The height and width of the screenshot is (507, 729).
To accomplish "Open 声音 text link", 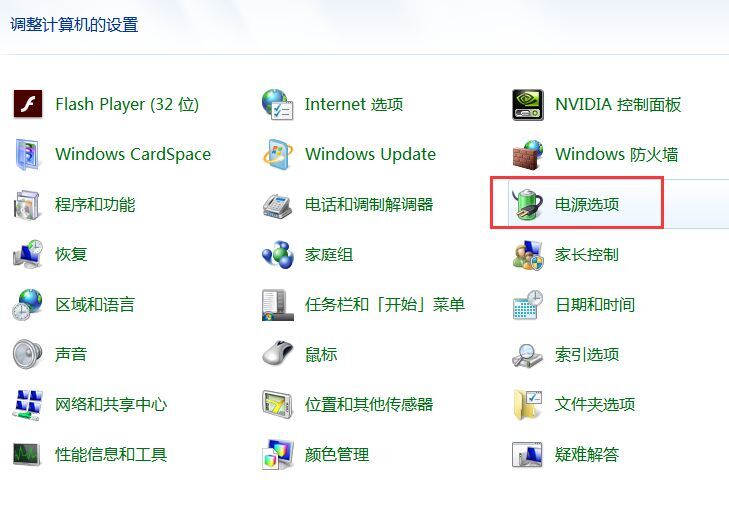I will [x=71, y=354].
